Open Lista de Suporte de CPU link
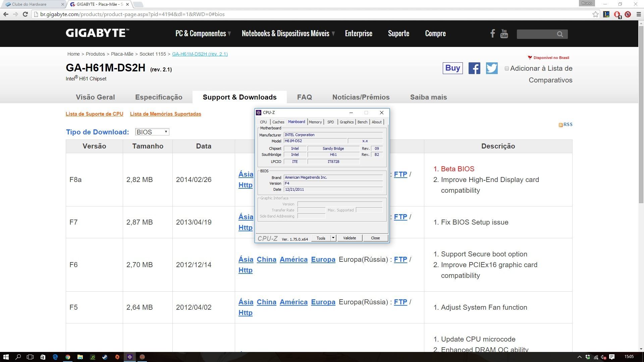 pos(95,114)
